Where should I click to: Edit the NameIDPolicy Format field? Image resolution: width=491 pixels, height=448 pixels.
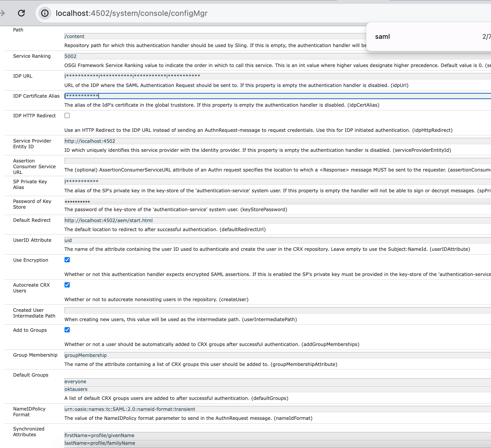click(x=277, y=409)
